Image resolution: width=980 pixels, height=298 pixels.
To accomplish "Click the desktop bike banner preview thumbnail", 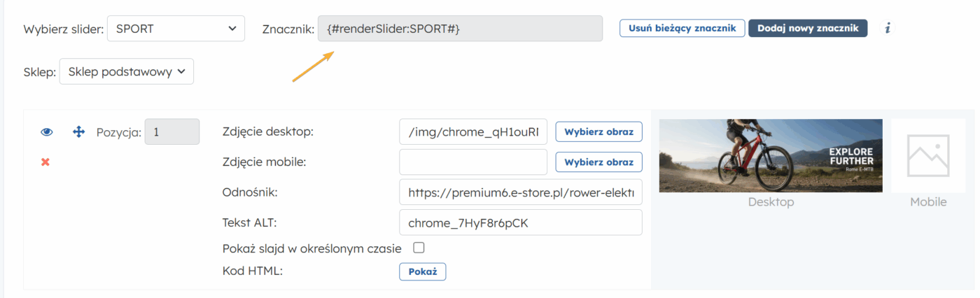I will point(771,155).
